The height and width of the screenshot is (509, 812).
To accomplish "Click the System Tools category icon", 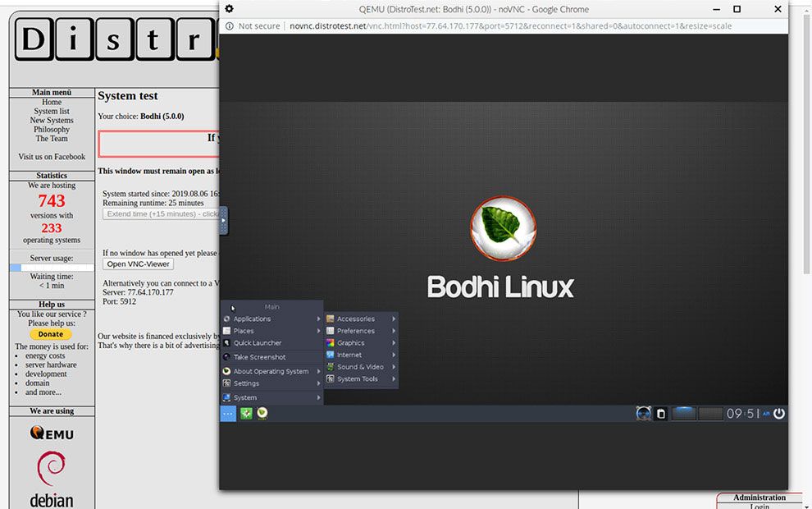I will 331,379.
